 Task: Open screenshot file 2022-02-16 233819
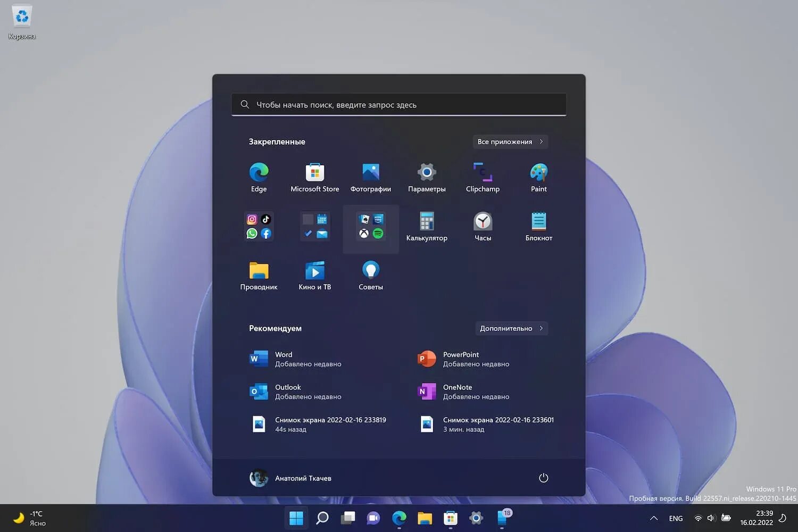pyautogui.click(x=319, y=424)
